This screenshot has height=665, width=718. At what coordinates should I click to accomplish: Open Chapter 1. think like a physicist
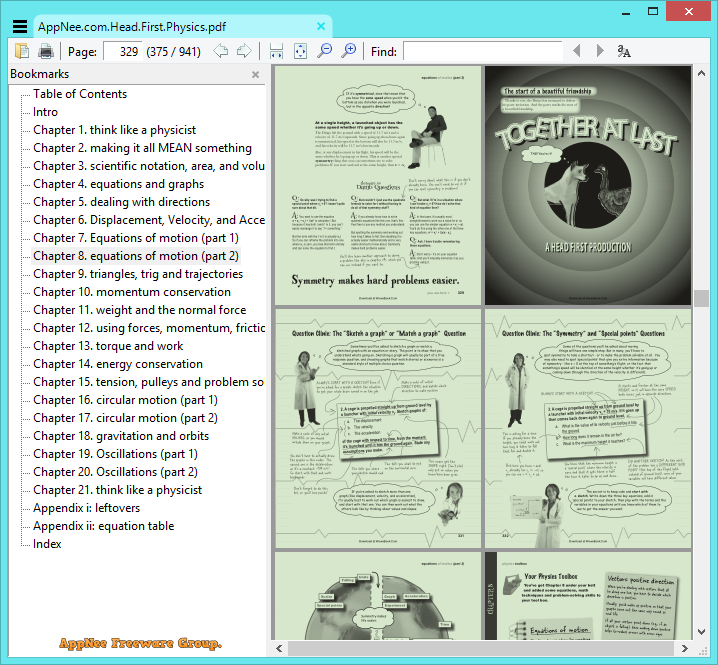click(x=114, y=130)
